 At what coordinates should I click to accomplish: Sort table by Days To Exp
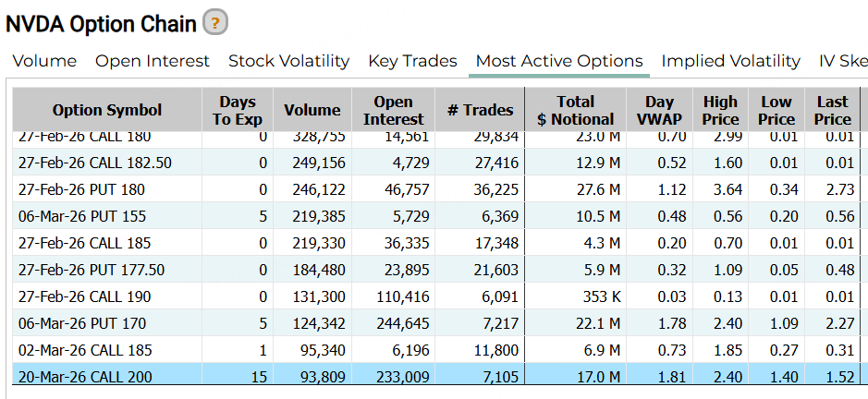(x=238, y=110)
